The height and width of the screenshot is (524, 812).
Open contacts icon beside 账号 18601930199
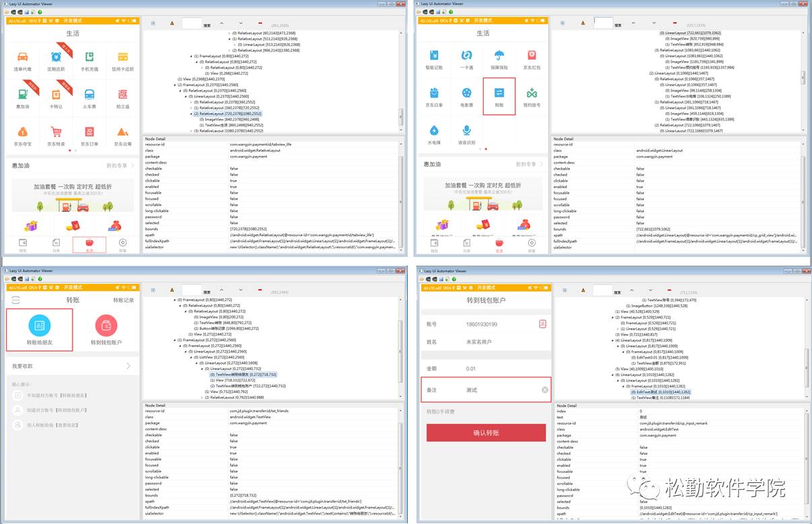[542, 324]
